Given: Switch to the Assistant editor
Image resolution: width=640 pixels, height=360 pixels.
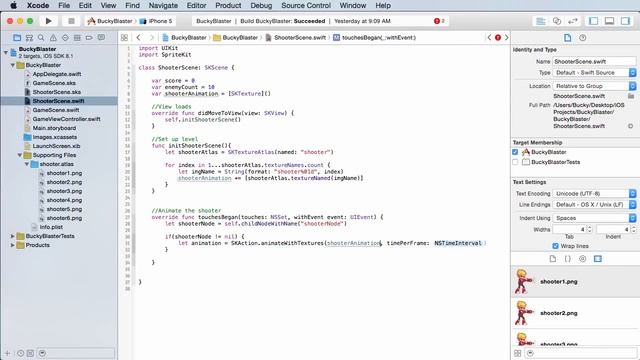Looking at the screenshot, I should pos(557,21).
